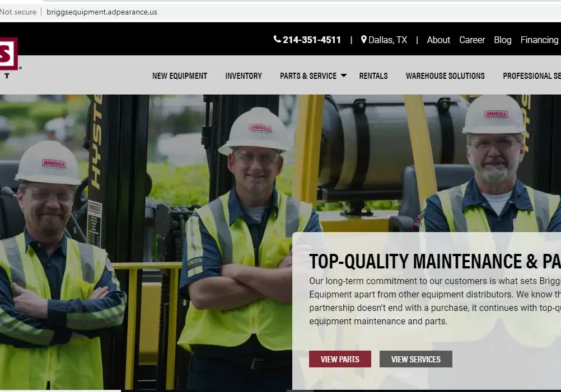Open the Financing link

coord(539,40)
